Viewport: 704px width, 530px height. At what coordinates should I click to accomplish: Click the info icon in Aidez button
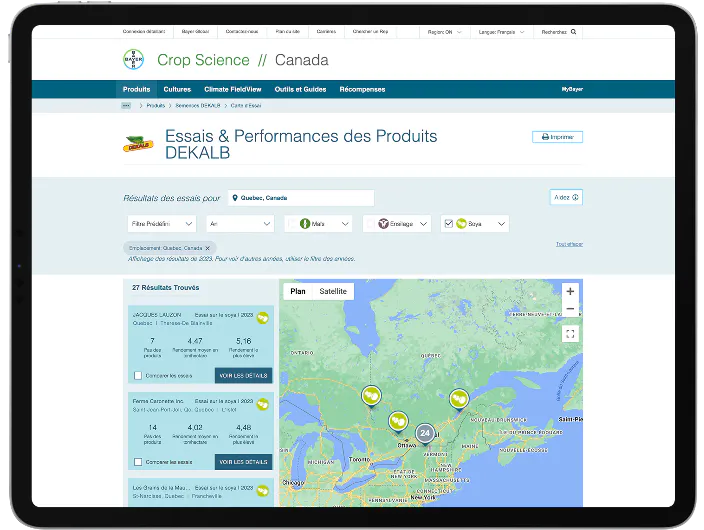pos(575,197)
